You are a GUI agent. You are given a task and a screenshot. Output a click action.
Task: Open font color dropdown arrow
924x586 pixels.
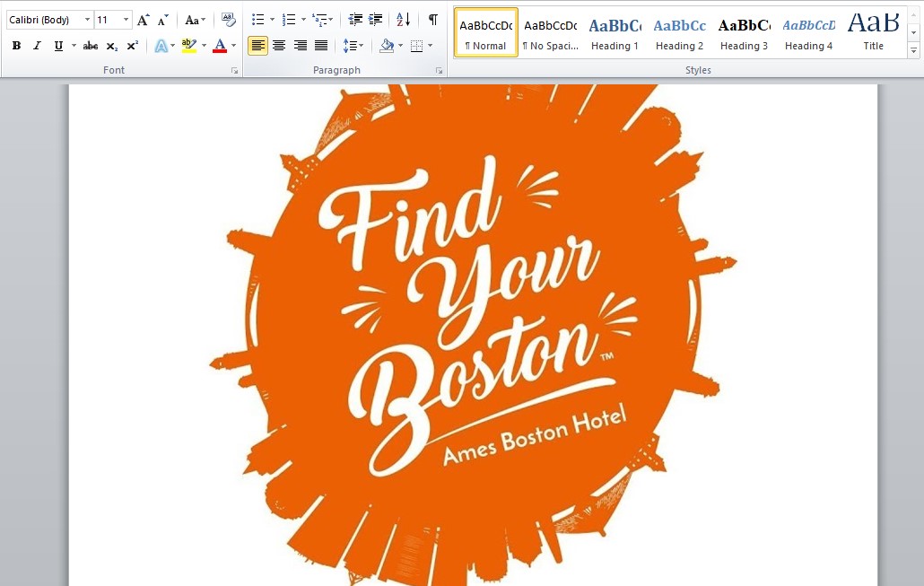tap(234, 46)
